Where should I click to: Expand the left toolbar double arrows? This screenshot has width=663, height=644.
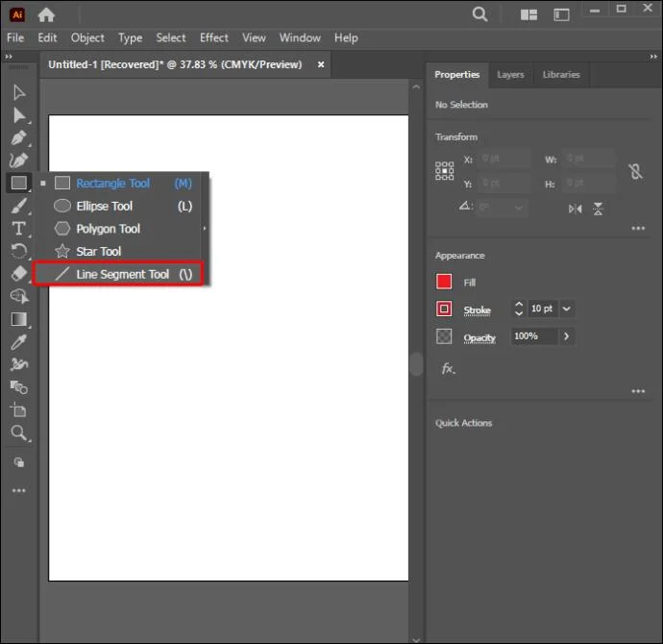click(x=9, y=57)
